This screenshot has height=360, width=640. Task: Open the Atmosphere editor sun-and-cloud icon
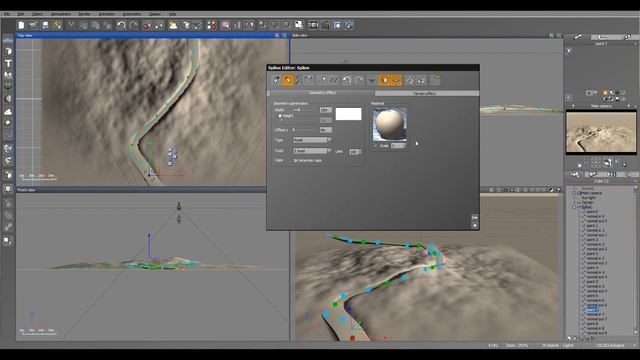click(x=173, y=25)
